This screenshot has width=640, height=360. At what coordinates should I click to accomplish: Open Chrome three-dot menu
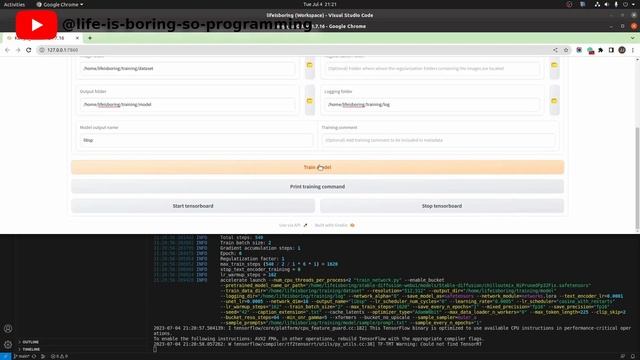633,50
